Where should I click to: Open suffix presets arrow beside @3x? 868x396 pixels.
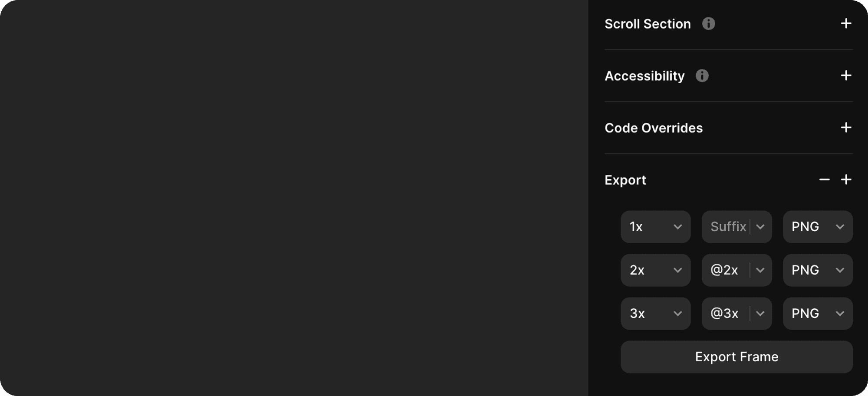click(x=760, y=314)
